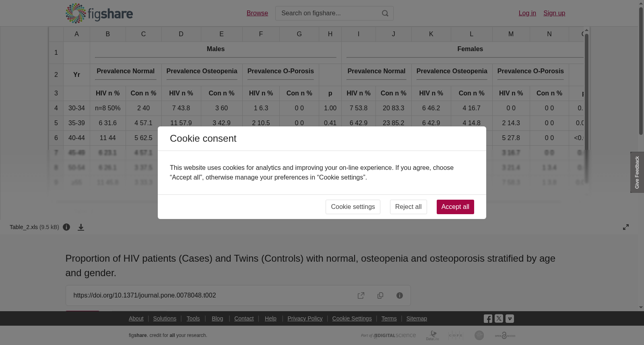Open figshare Vimeo page
Viewport: 644px width, 345px height.
point(510,318)
